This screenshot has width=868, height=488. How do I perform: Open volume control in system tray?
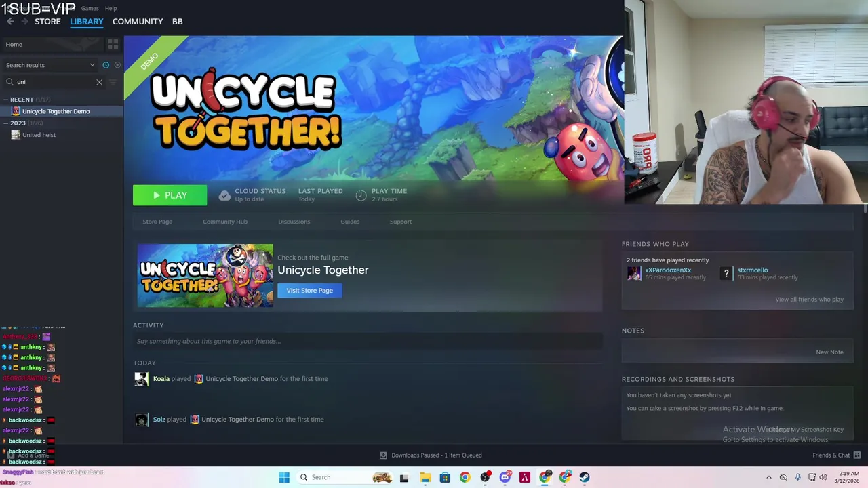[x=823, y=477]
